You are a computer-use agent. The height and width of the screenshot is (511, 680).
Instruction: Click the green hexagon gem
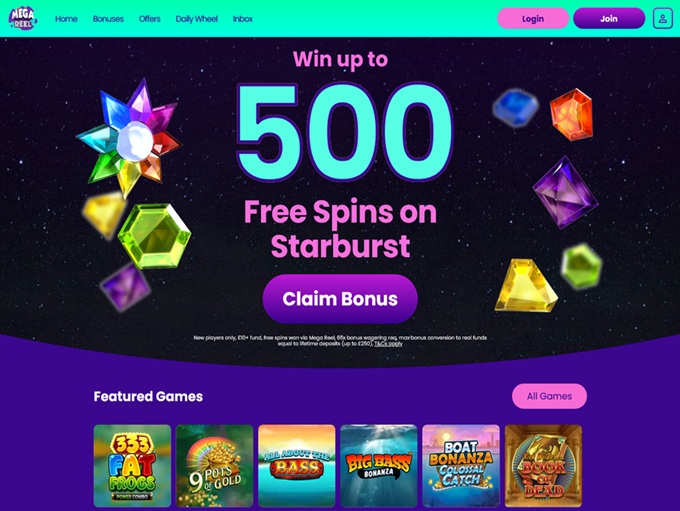(154, 236)
